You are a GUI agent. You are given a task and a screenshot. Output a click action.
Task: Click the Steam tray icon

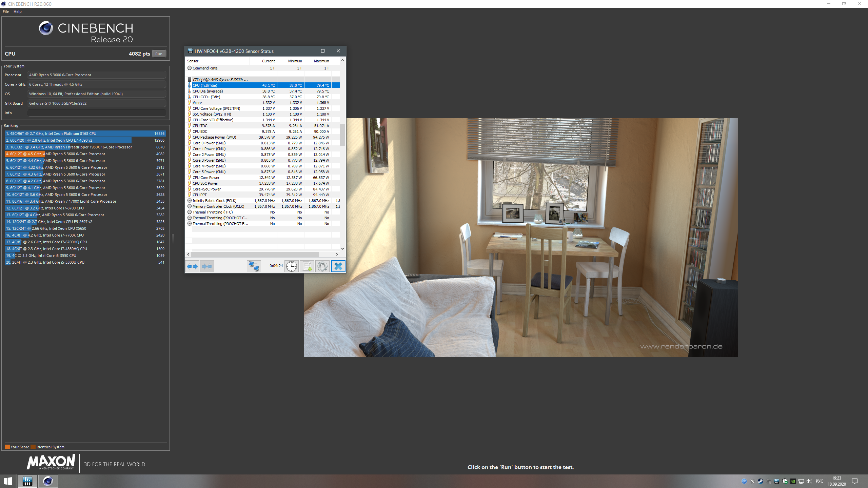click(761, 481)
